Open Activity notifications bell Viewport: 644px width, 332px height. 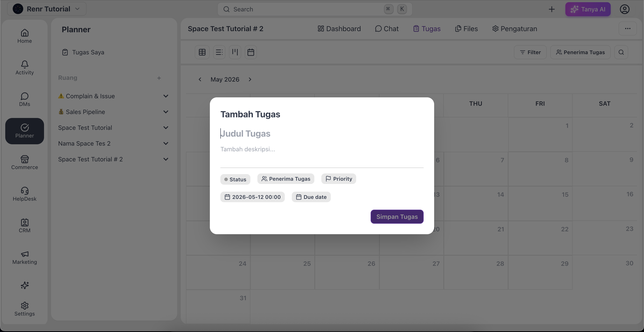pos(25,68)
